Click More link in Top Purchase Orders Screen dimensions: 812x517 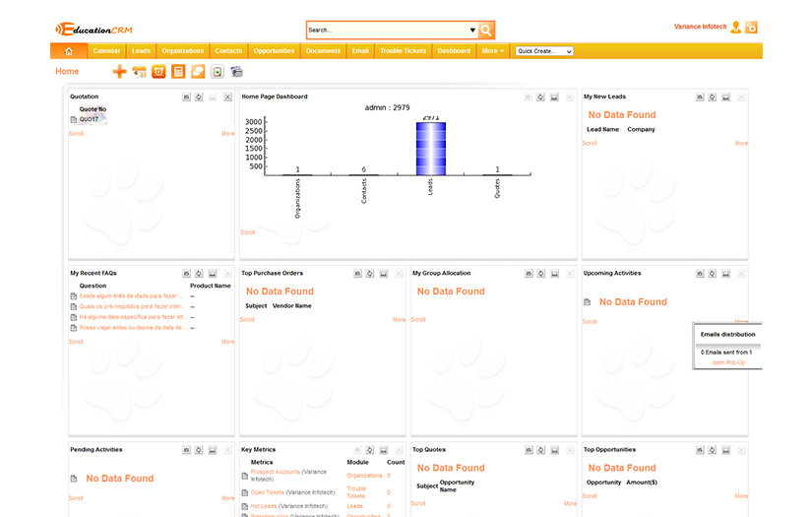pyautogui.click(x=399, y=320)
